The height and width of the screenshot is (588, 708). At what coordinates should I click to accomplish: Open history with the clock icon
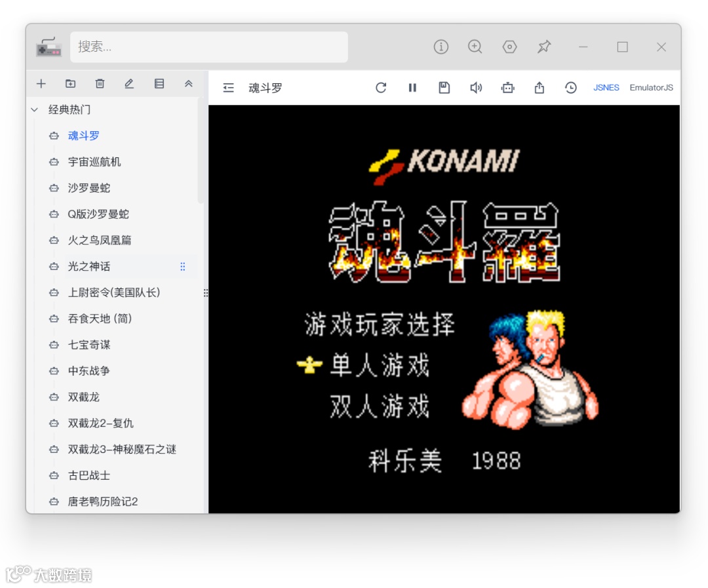[571, 88]
